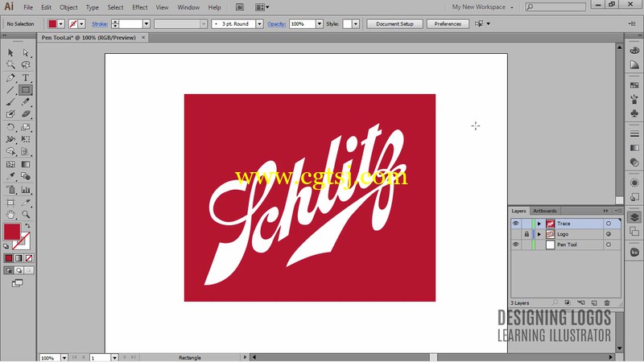Reset to default fill and stroke
Image resolution: width=644 pixels, height=362 pixels.
point(6,246)
